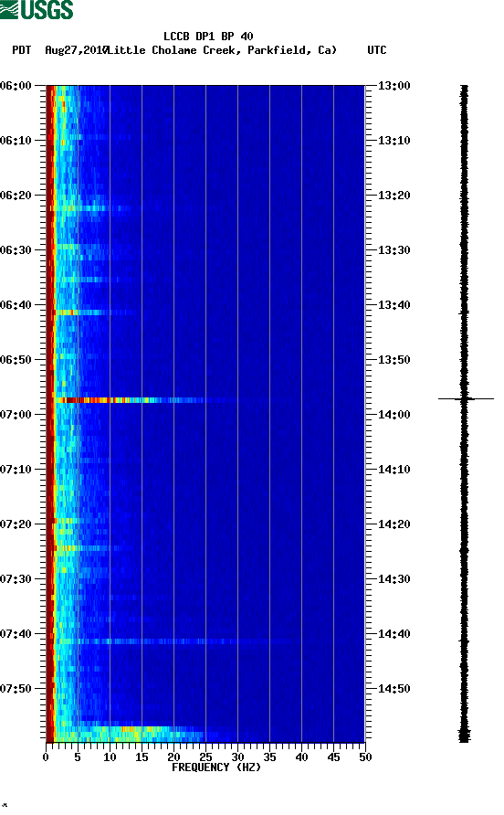Click the 06:50 PDT time label

16,360
